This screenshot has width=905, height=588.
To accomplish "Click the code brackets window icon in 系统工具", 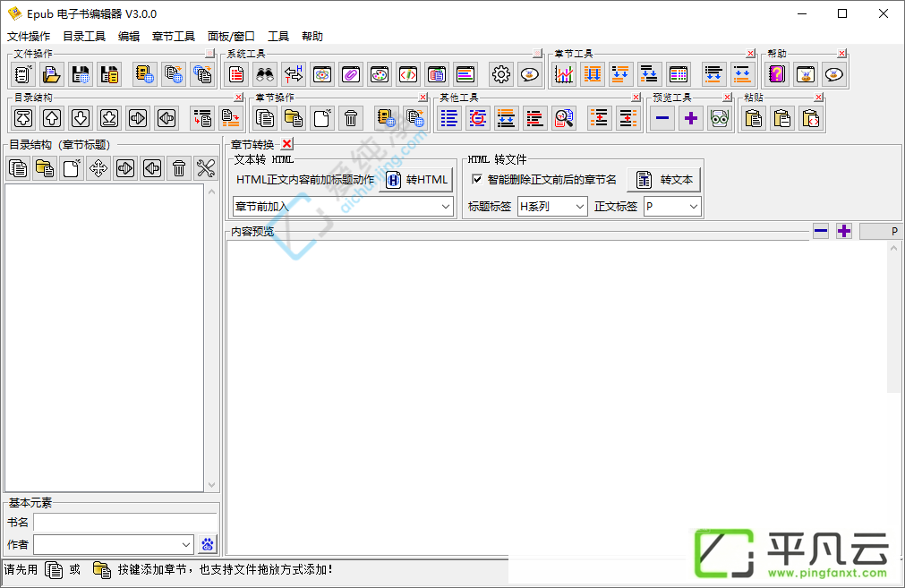I will [408, 74].
